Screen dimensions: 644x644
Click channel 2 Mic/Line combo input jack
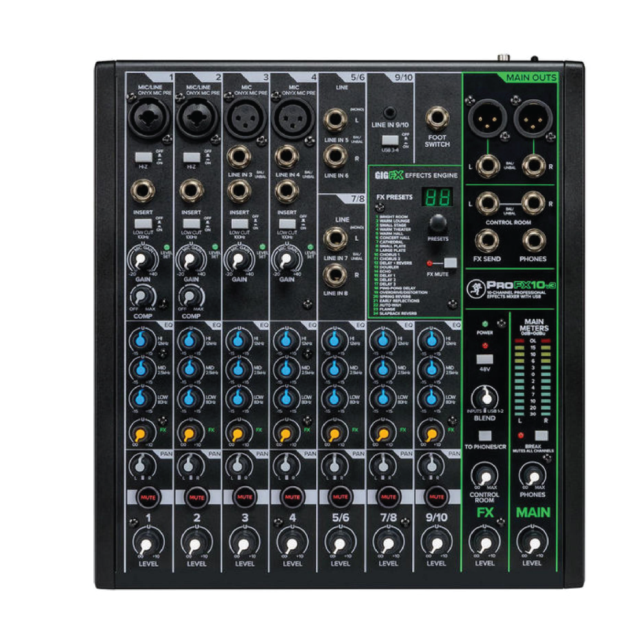point(196,118)
